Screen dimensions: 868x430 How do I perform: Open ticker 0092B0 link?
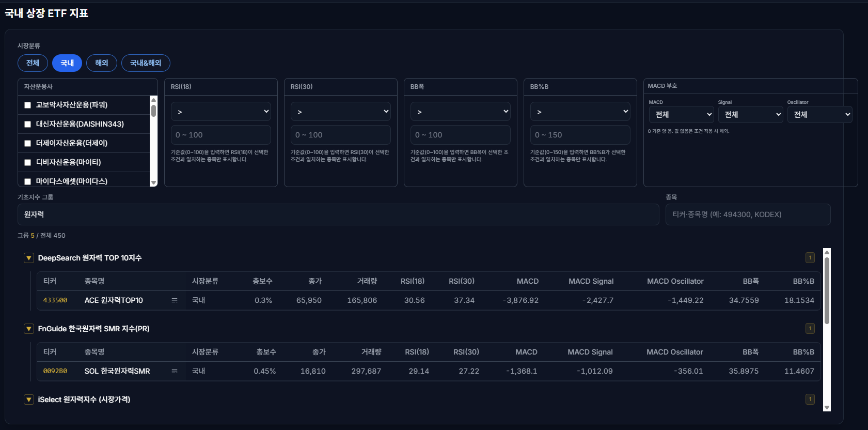(55, 371)
